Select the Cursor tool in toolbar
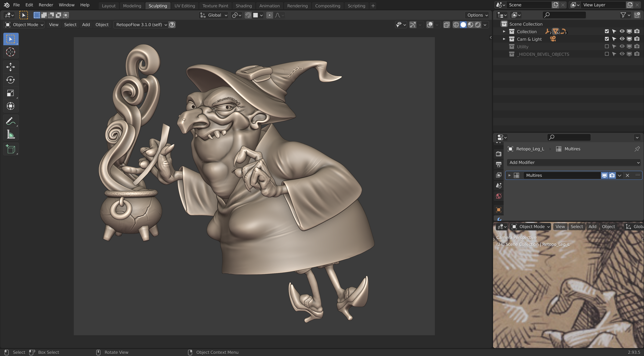Screen dimensions: 644x356 (11, 52)
